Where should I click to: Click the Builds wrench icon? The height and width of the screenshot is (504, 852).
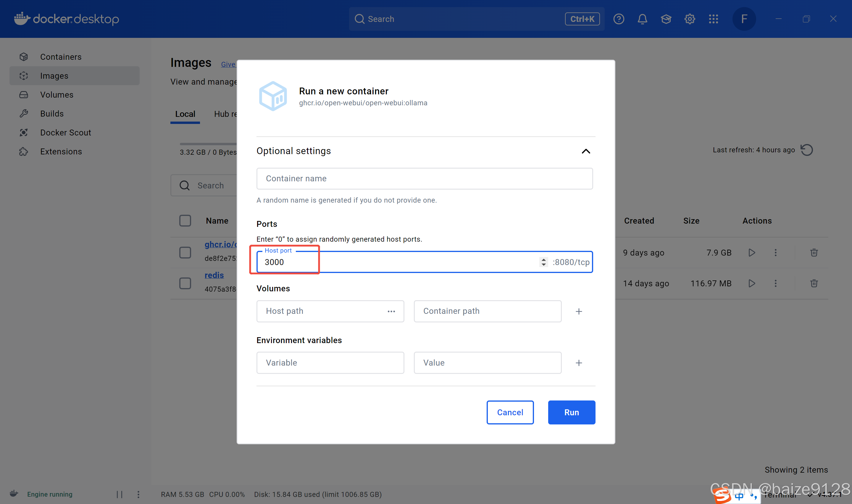pos(24,114)
